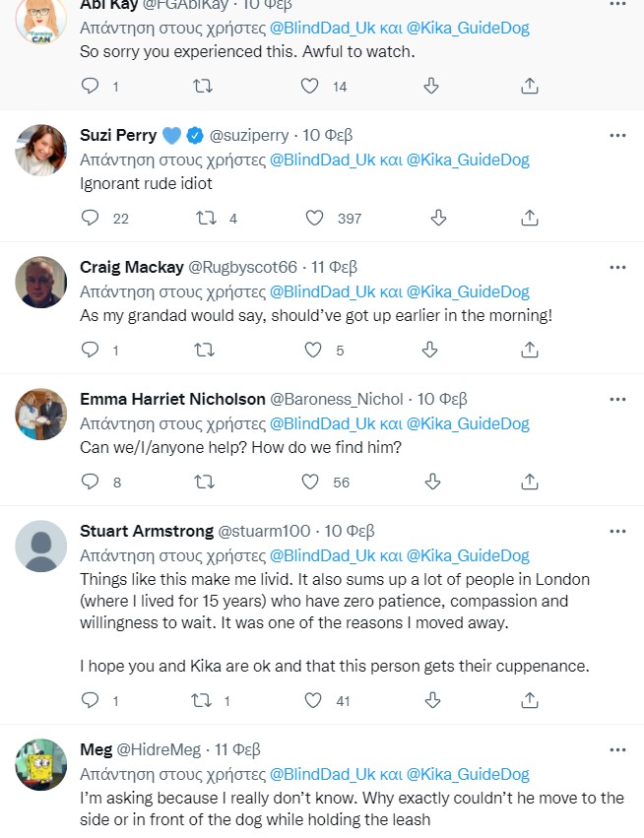This screenshot has width=644, height=838.
Task: Like Abi Kay's "Awful to watch" reply
Action: click(x=309, y=86)
